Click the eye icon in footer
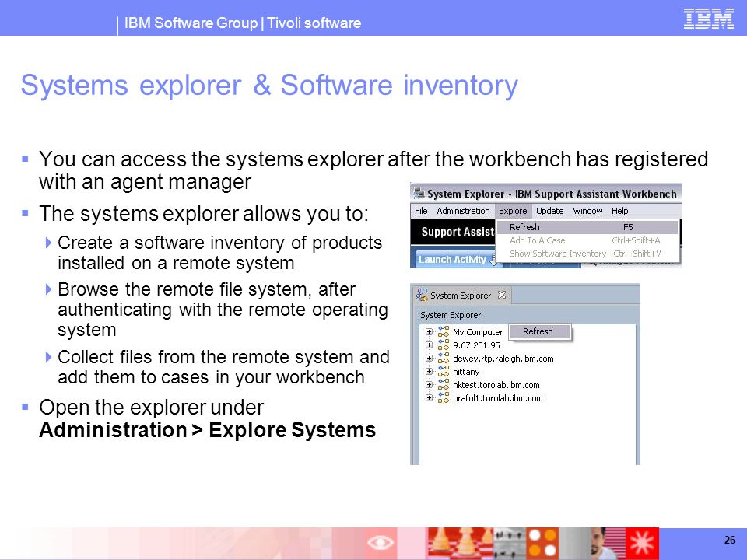This screenshot has width=747, height=560. [381, 542]
